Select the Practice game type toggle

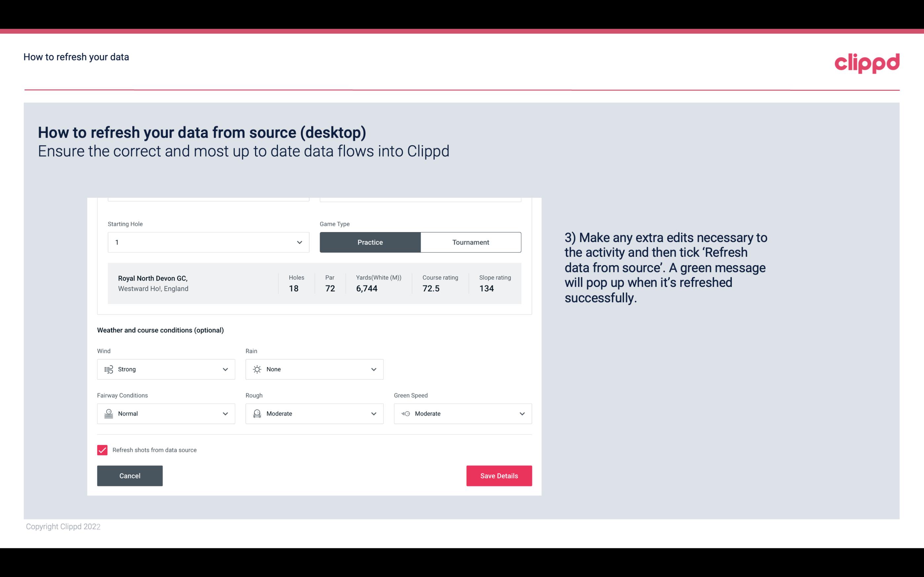(x=371, y=242)
